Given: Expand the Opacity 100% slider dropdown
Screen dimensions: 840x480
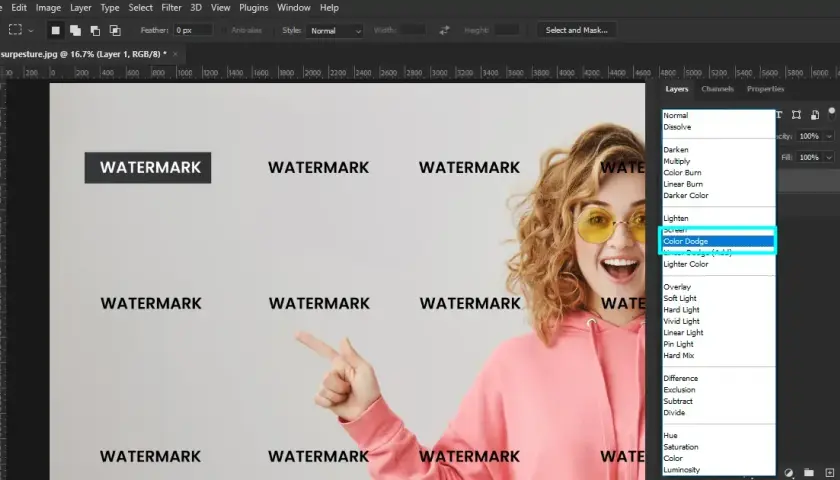Looking at the screenshot, I should pos(829,136).
